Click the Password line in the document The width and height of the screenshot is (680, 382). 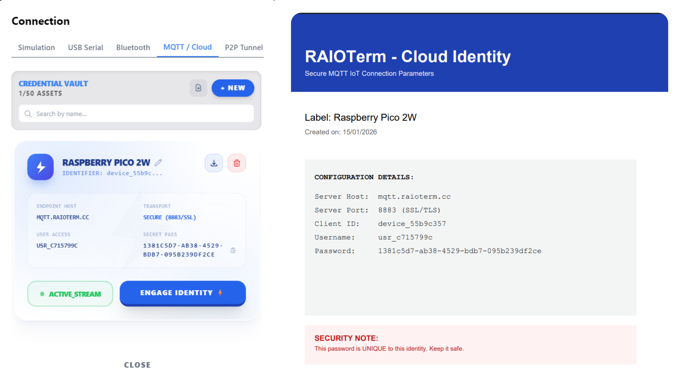coord(428,251)
